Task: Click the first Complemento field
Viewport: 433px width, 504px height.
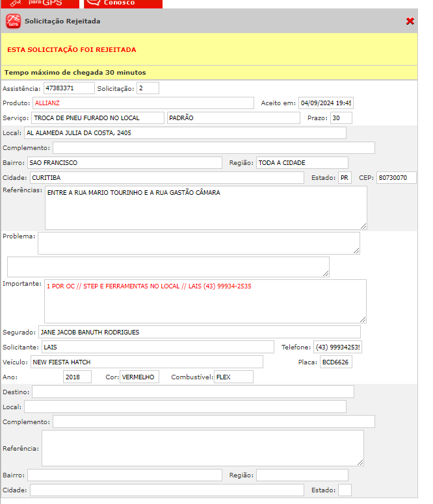Action: coord(214,148)
